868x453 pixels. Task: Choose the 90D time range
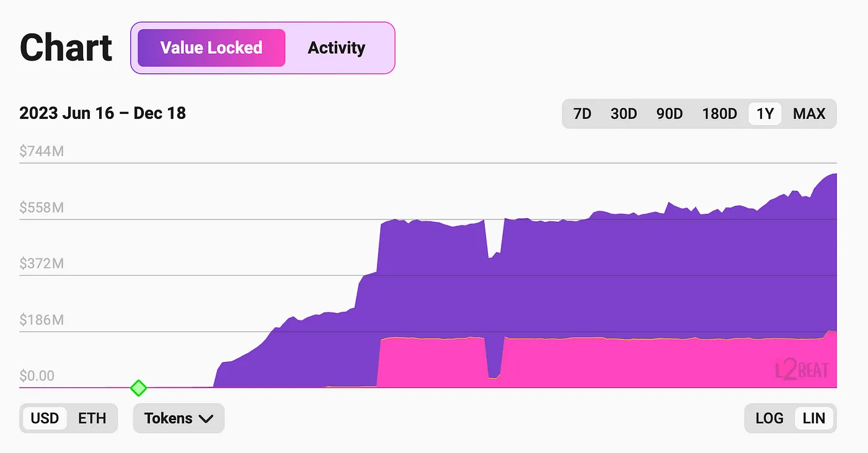669,114
